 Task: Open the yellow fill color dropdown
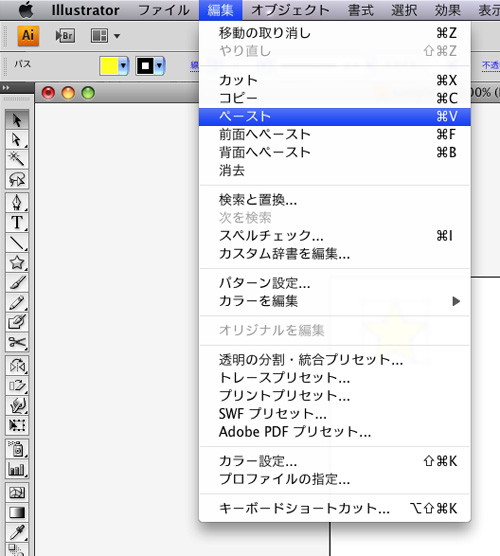(123, 66)
